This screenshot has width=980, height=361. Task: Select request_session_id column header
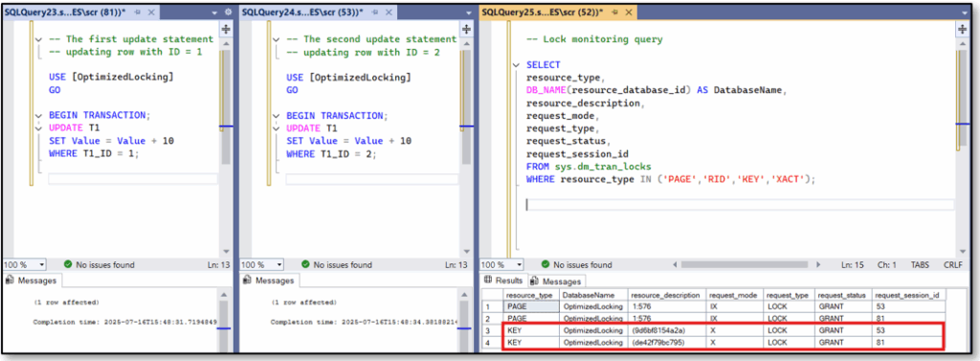(x=910, y=295)
